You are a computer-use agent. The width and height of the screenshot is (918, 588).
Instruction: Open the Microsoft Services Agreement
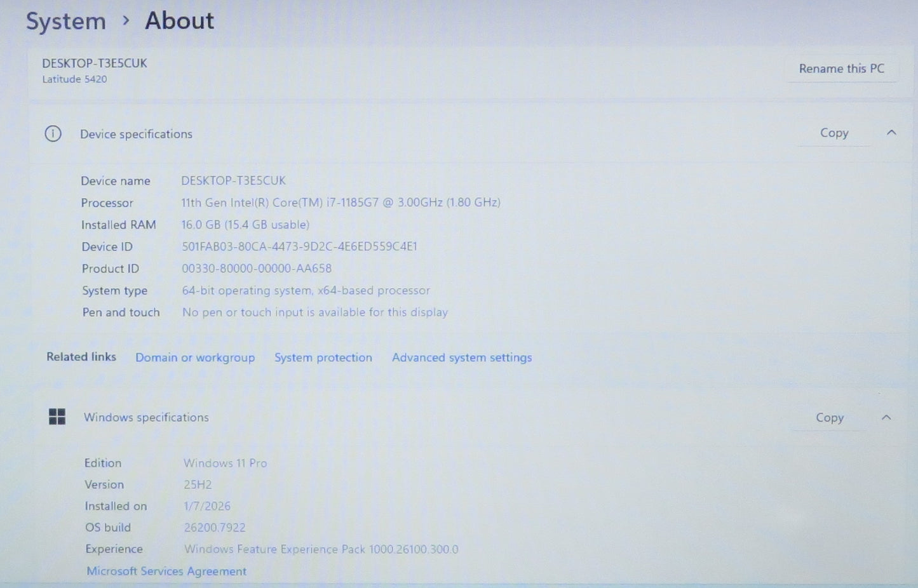pyautogui.click(x=166, y=571)
